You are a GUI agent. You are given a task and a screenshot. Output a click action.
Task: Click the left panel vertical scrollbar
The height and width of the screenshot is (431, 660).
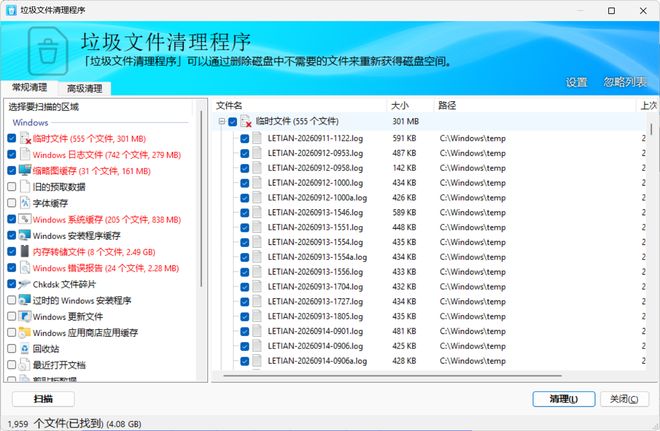coord(201,198)
